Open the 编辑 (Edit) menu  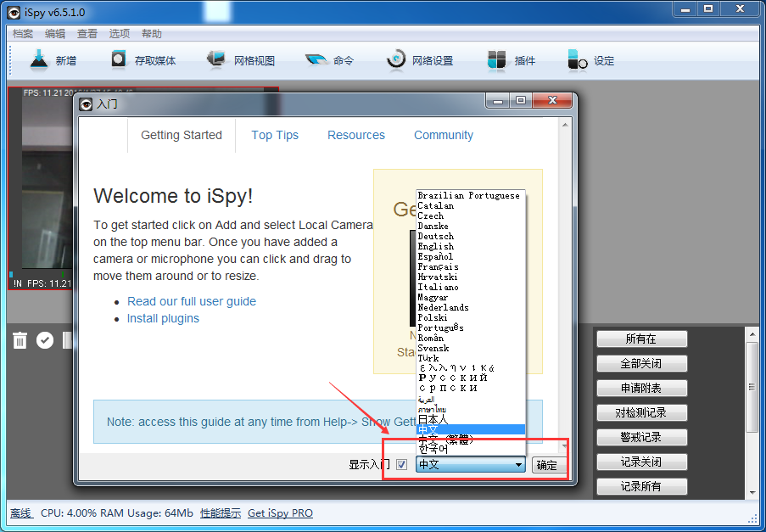coord(54,34)
